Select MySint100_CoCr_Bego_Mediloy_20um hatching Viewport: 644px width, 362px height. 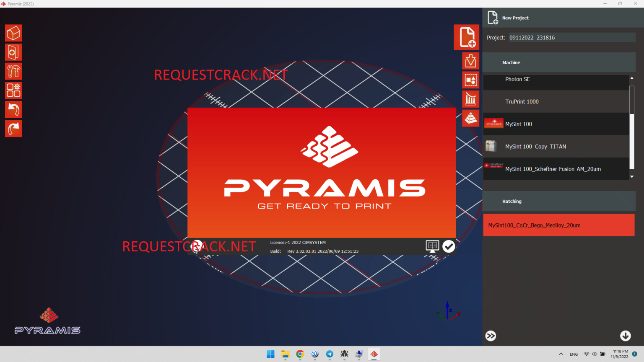(x=559, y=225)
